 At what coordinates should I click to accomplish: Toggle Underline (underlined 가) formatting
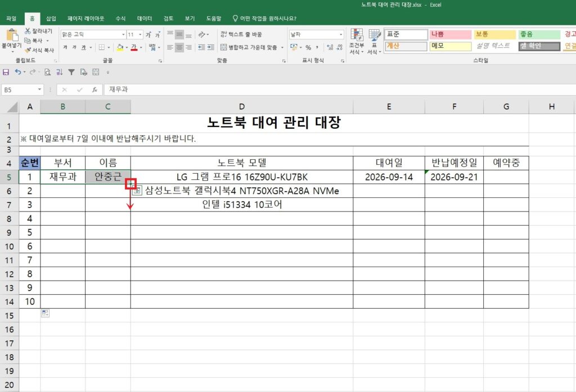click(83, 47)
